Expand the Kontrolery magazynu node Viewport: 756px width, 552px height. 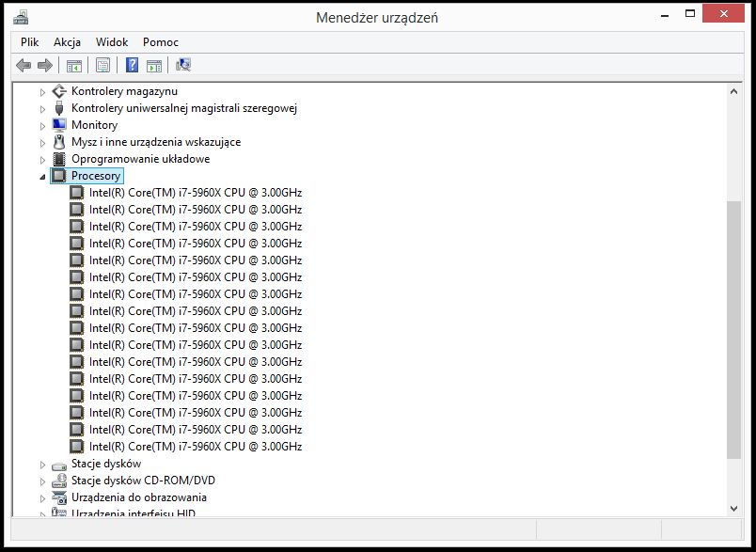click(x=42, y=91)
